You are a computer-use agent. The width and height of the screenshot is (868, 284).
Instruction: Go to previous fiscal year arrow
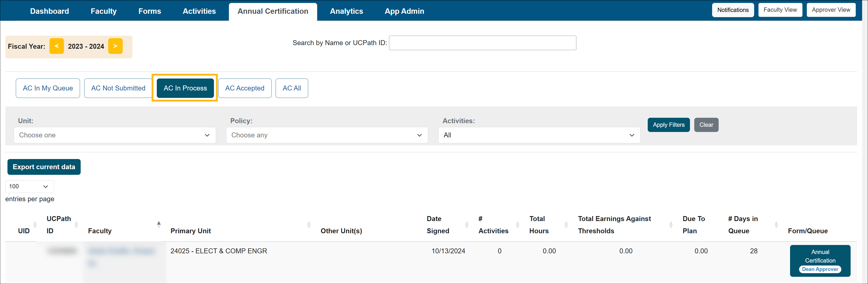(57, 46)
